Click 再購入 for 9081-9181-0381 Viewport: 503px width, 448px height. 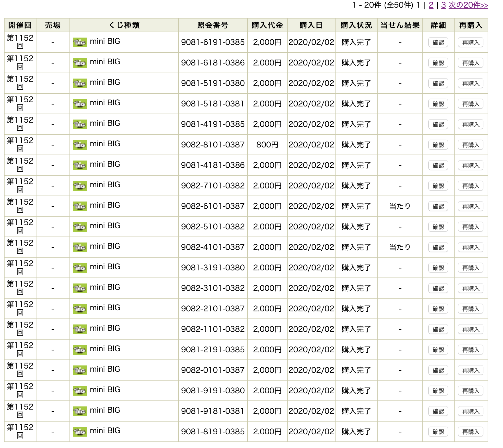pyautogui.click(x=471, y=411)
